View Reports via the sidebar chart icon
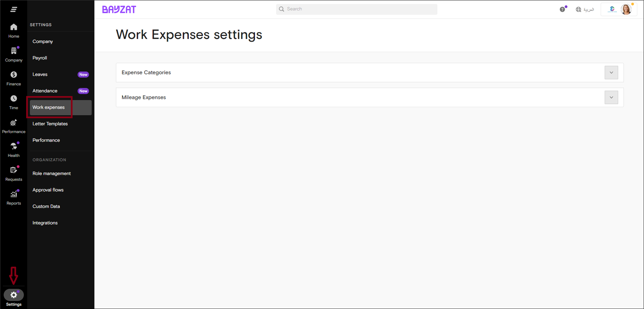Viewport: 644px width, 309px height. click(14, 196)
